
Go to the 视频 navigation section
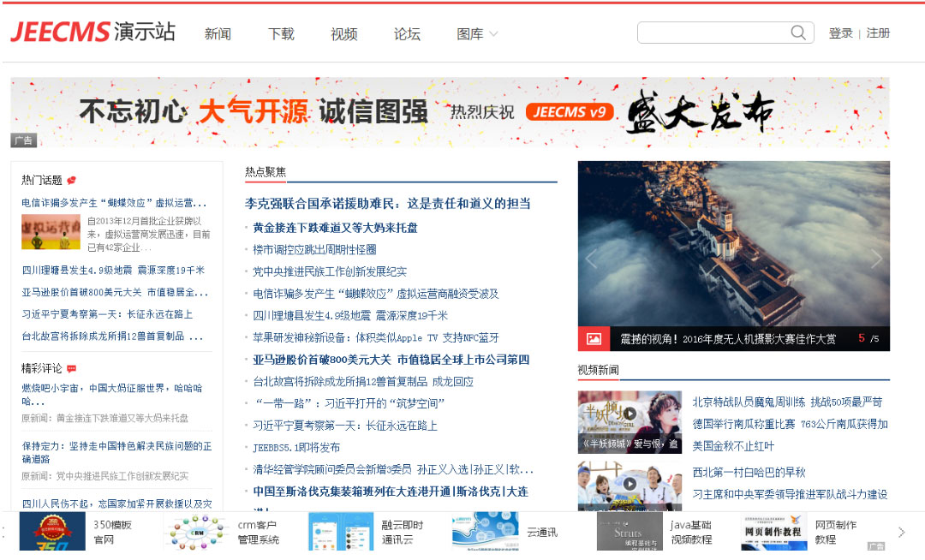[343, 34]
